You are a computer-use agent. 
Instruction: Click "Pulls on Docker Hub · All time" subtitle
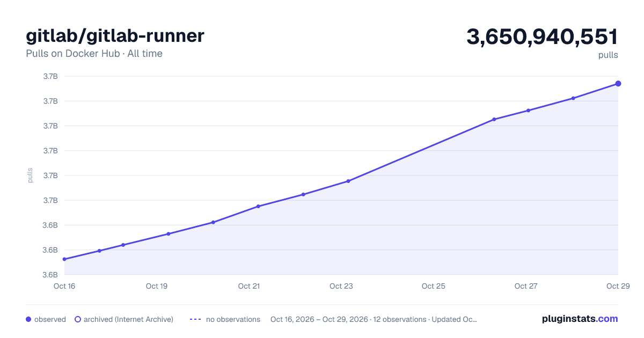(94, 54)
